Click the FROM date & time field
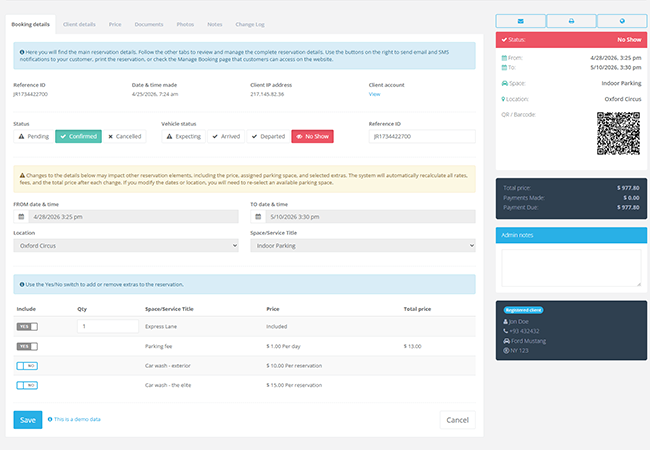 133,217
